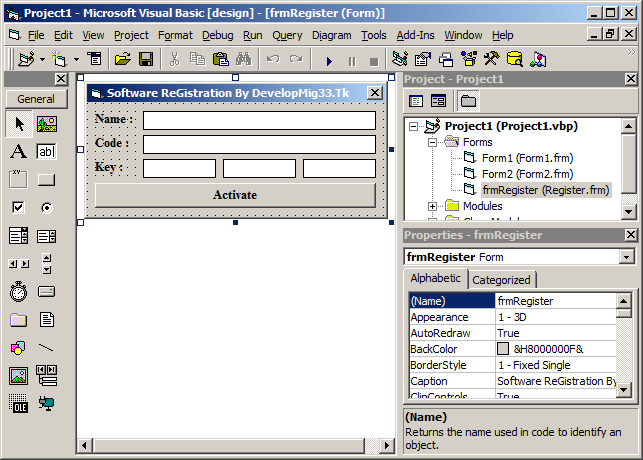643x460 pixels.
Task: Open the File menu
Action: click(36, 35)
